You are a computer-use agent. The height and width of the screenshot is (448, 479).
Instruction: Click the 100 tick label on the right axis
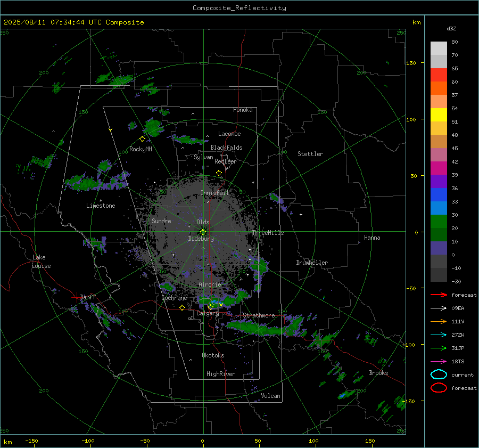click(411, 119)
